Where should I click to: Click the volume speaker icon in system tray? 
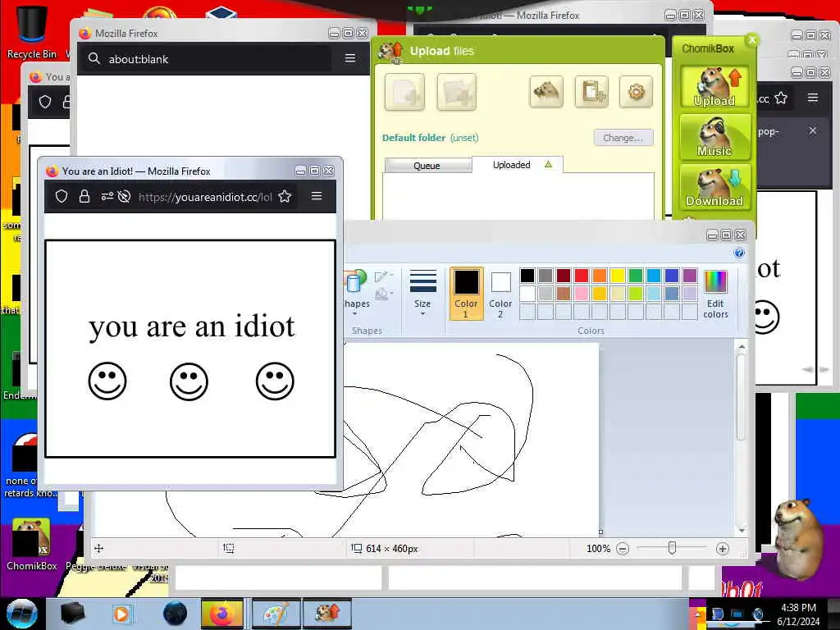[757, 614]
